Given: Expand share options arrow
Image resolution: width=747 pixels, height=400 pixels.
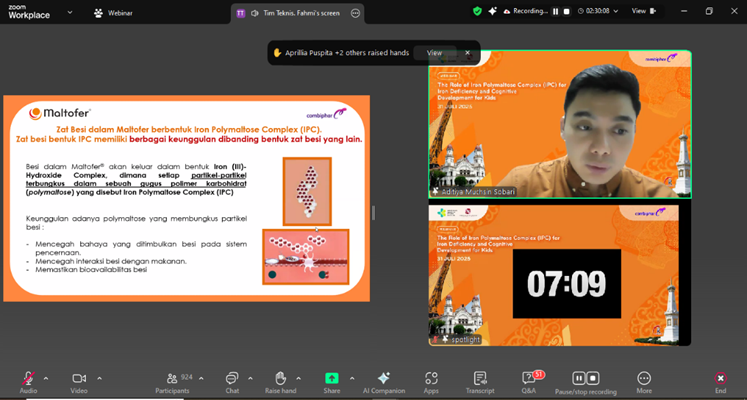Looking at the screenshot, I should 352,379.
